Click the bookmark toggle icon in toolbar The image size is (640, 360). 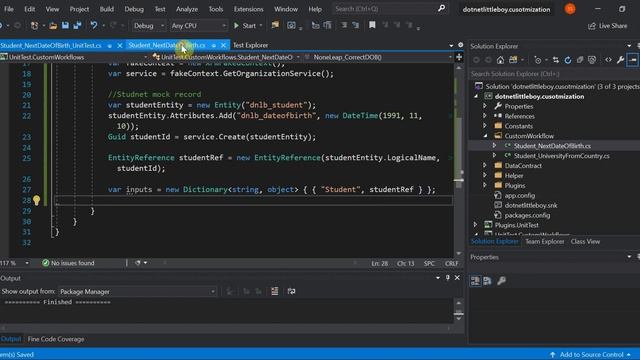[x=372, y=25]
